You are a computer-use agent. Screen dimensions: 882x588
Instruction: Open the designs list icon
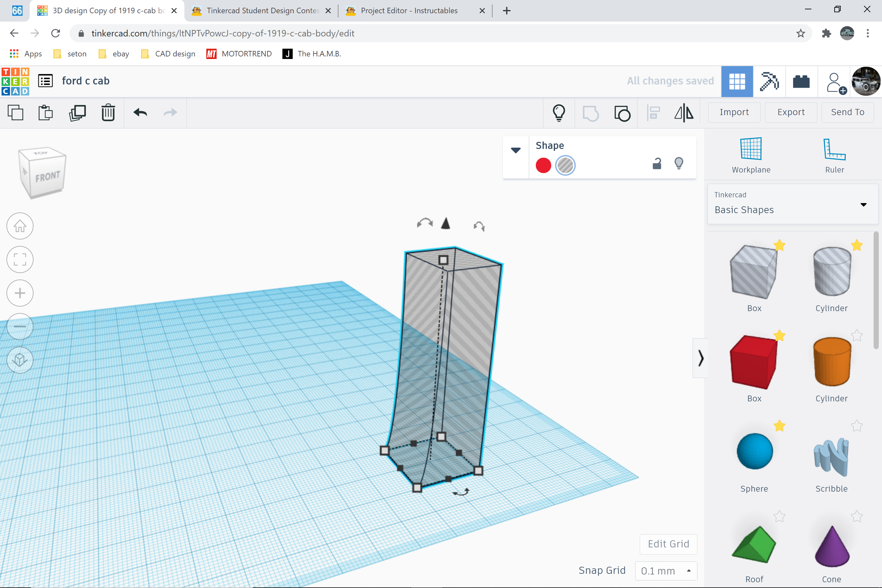coord(45,81)
